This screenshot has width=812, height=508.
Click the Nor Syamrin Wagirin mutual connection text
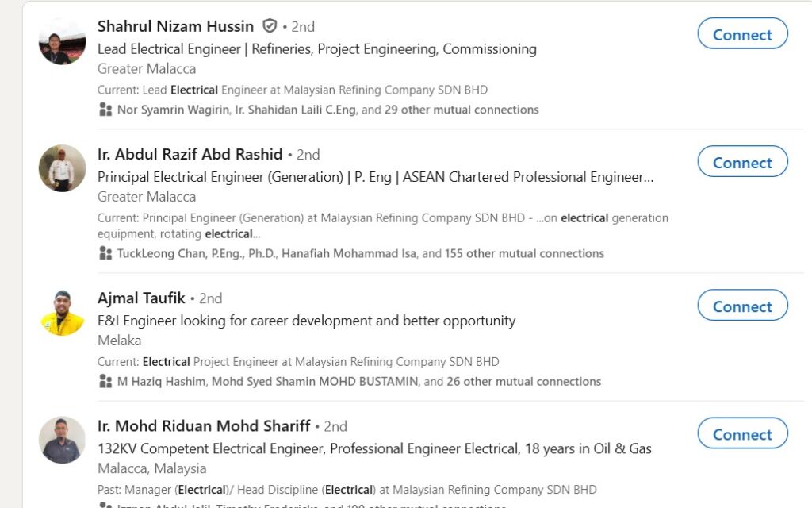(173, 110)
